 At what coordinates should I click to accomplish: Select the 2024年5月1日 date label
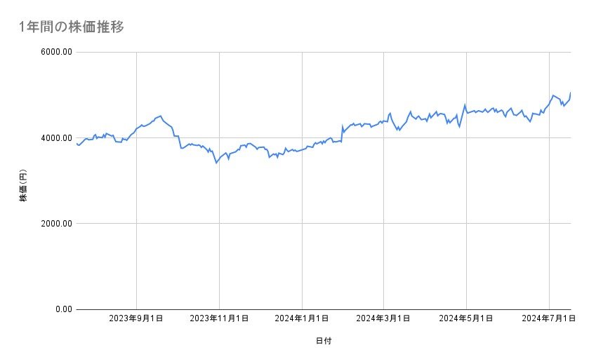point(466,319)
